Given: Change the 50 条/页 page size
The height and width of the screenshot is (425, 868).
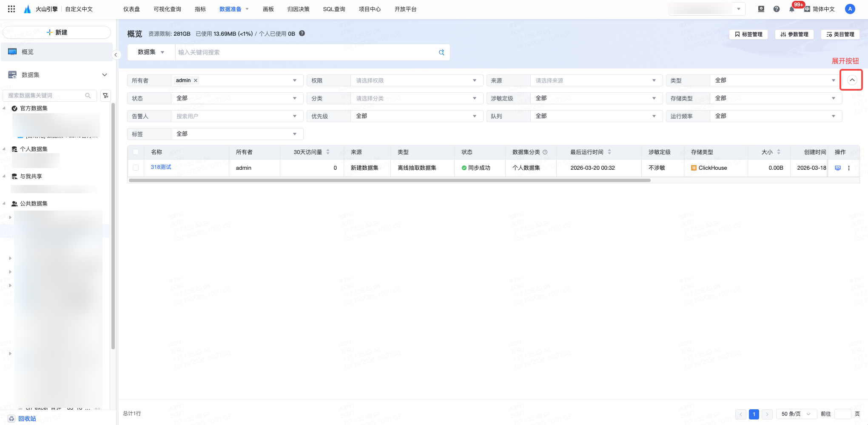Looking at the screenshot, I should [x=796, y=414].
